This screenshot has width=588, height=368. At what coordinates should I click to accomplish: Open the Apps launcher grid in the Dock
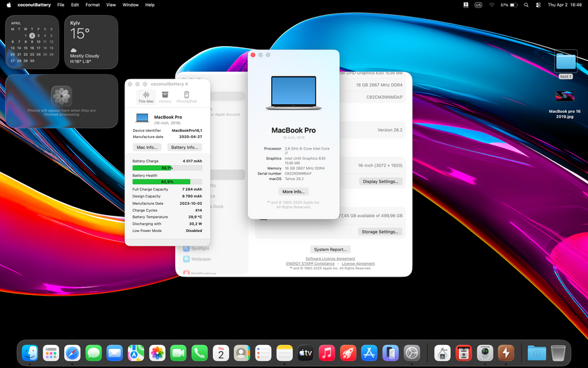click(51, 353)
